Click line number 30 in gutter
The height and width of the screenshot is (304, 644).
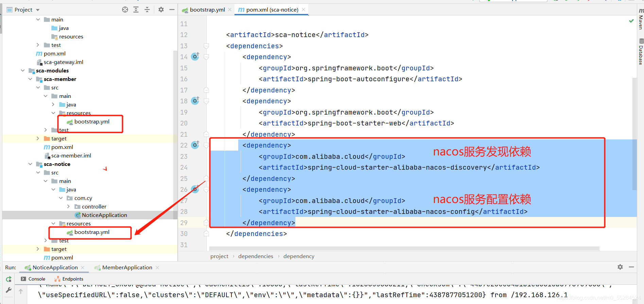(184, 234)
